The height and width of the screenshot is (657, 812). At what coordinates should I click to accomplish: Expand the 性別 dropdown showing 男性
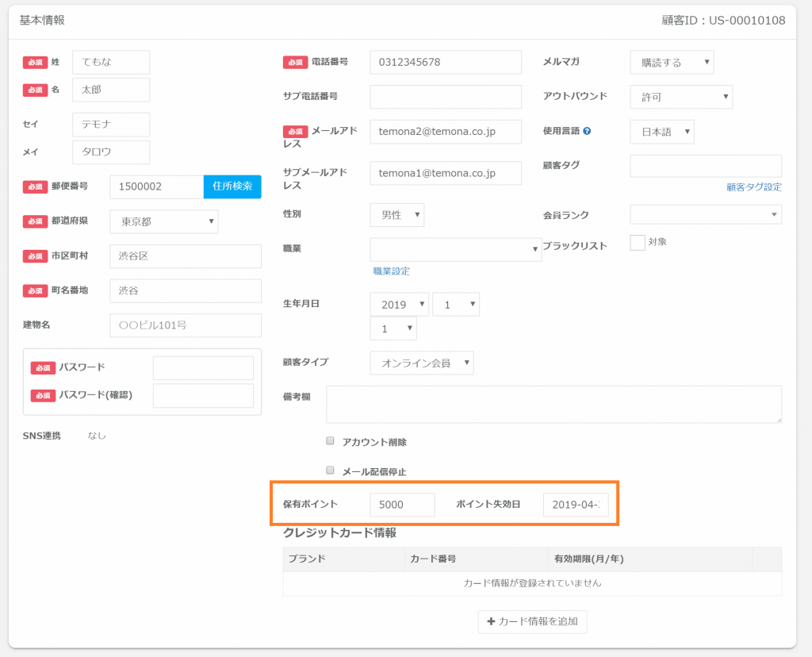[x=396, y=215]
